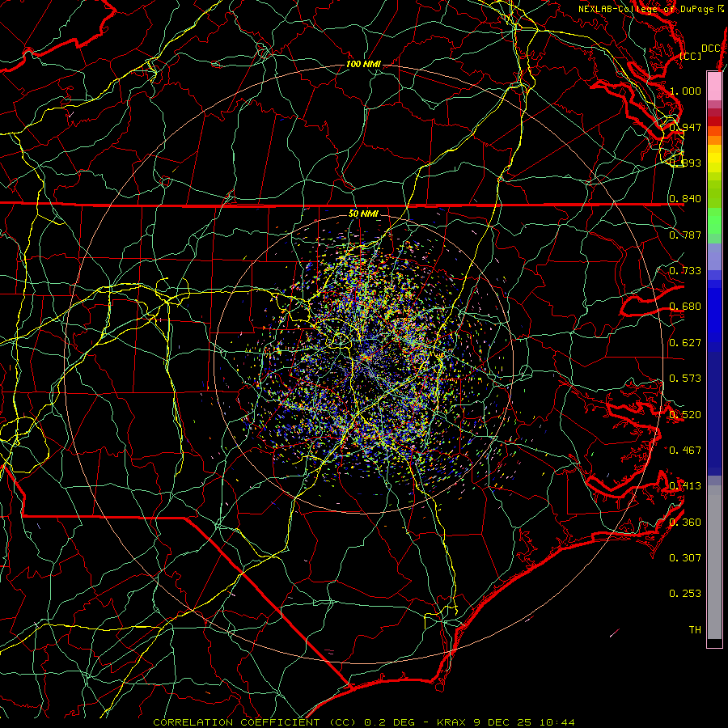Pick the olive yellow-green swatch near 0.840
This screenshot has height=728, width=728.
[714, 193]
